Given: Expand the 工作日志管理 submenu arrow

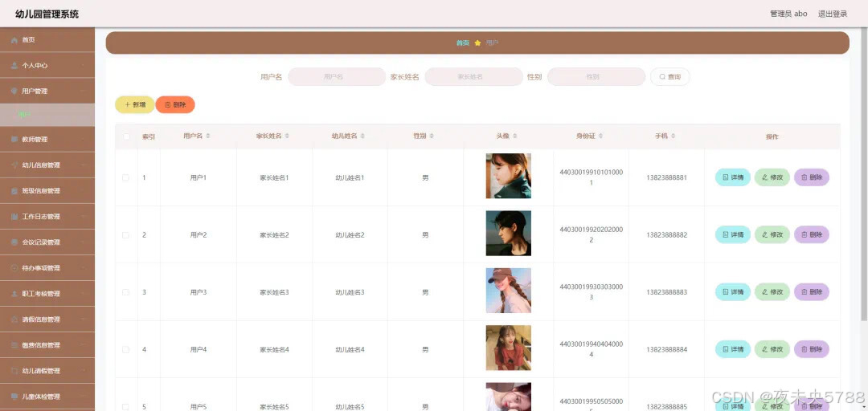Looking at the screenshot, I should [x=82, y=216].
